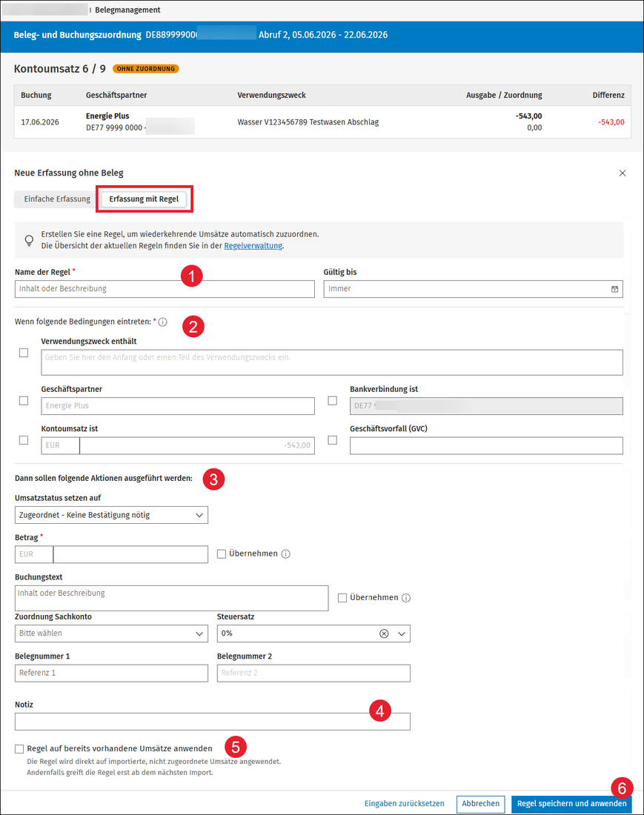Click the red Differenz value -543,00
This screenshot has width=644, height=815.
point(611,122)
